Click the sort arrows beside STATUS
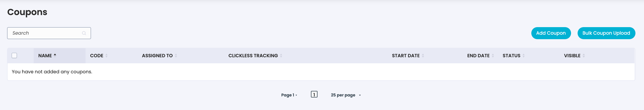This screenshot has width=644, height=110. pyautogui.click(x=524, y=56)
